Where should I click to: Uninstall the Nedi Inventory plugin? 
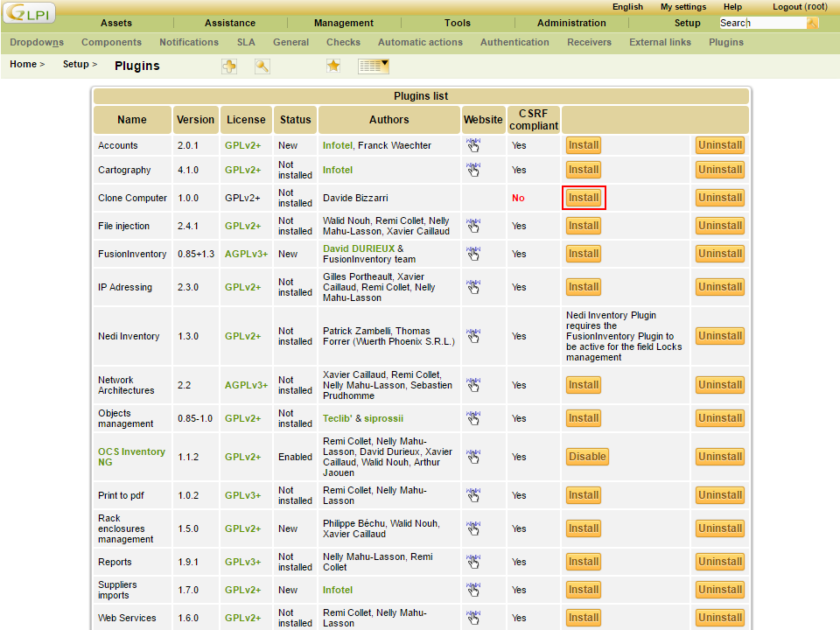point(720,336)
